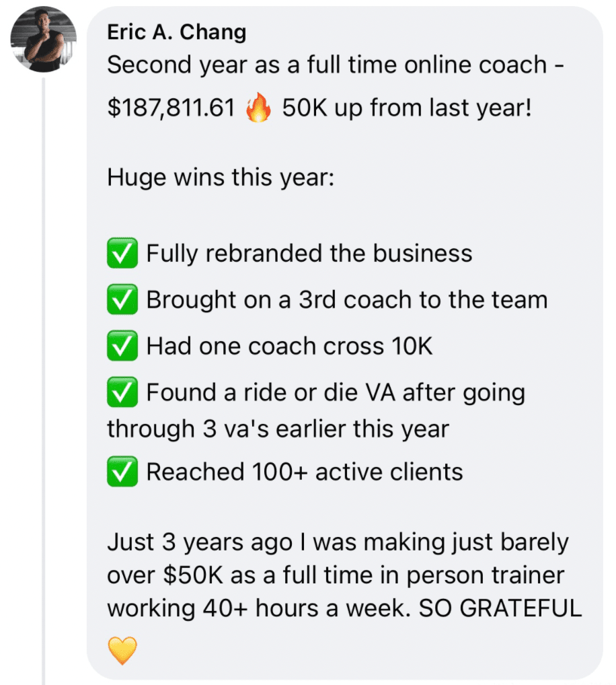Click the text 50K up from last year!
Screen dimensions: 616x685
pyautogui.click(x=407, y=108)
